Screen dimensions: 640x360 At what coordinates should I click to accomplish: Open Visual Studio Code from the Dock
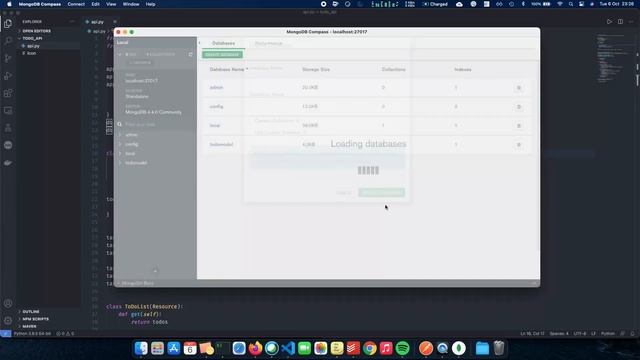pyautogui.click(x=288, y=348)
